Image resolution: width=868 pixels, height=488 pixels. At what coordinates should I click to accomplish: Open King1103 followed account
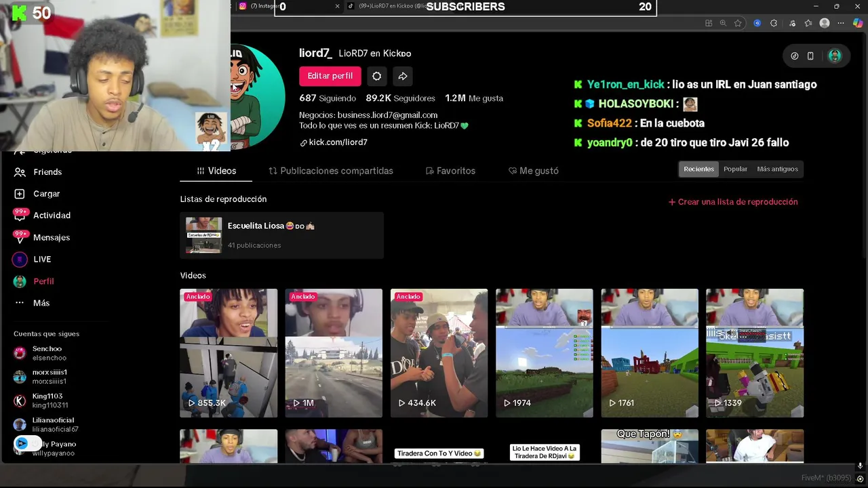pos(47,401)
